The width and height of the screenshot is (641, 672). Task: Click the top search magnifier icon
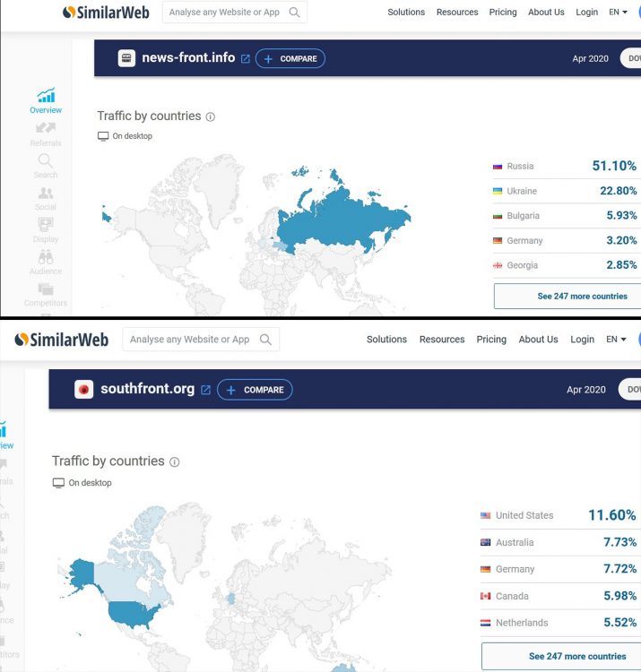[295, 13]
